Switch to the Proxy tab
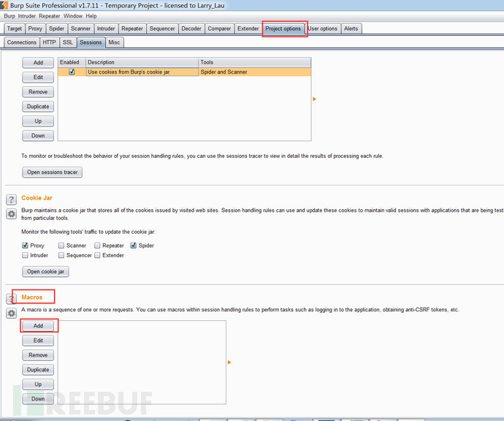This screenshot has height=421, width=504. pyautogui.click(x=35, y=29)
